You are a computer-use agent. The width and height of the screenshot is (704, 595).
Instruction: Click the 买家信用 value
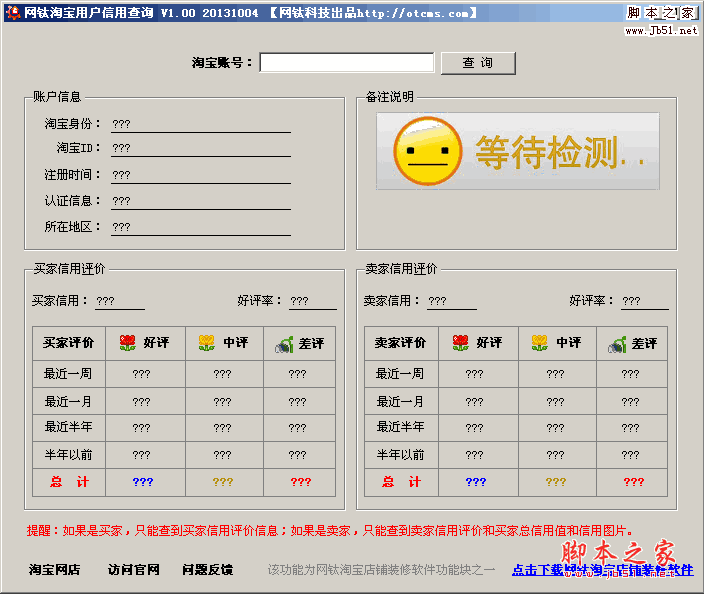(120, 301)
